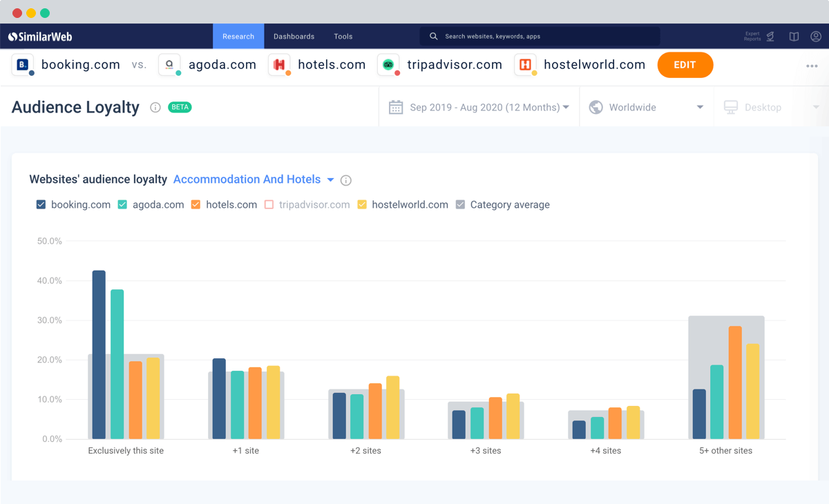829x504 pixels.
Task: Click hotels.com site name
Action: coord(332,65)
